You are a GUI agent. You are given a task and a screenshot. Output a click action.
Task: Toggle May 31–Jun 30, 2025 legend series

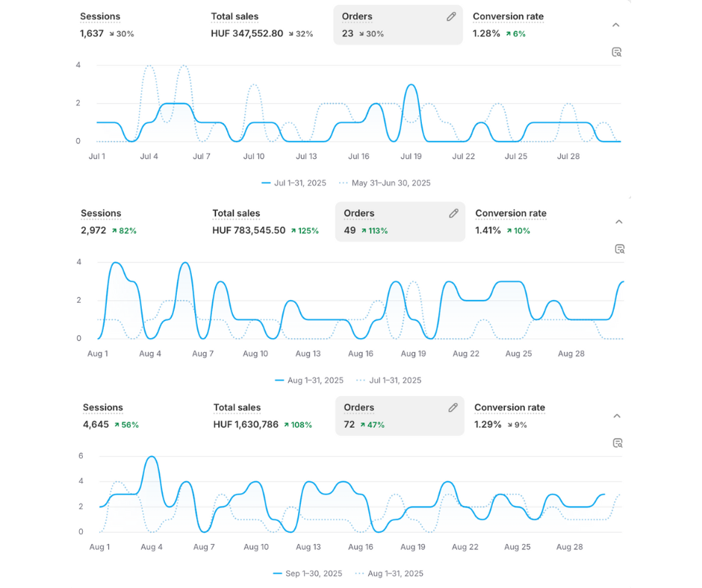click(385, 183)
